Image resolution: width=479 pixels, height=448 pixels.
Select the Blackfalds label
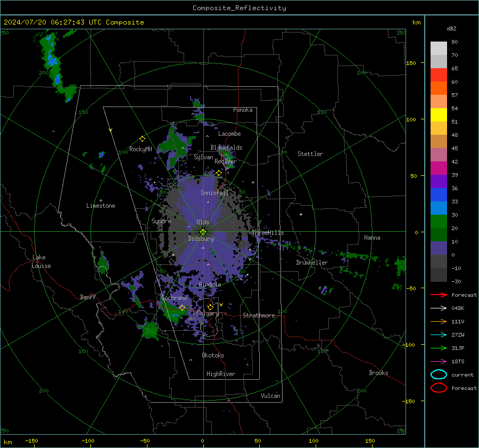226,148
